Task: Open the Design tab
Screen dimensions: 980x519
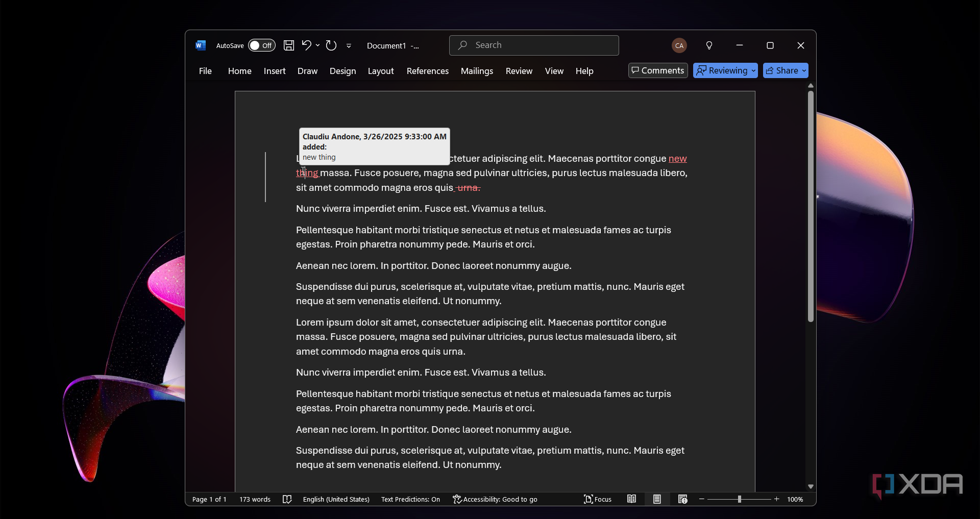Action: coord(343,71)
